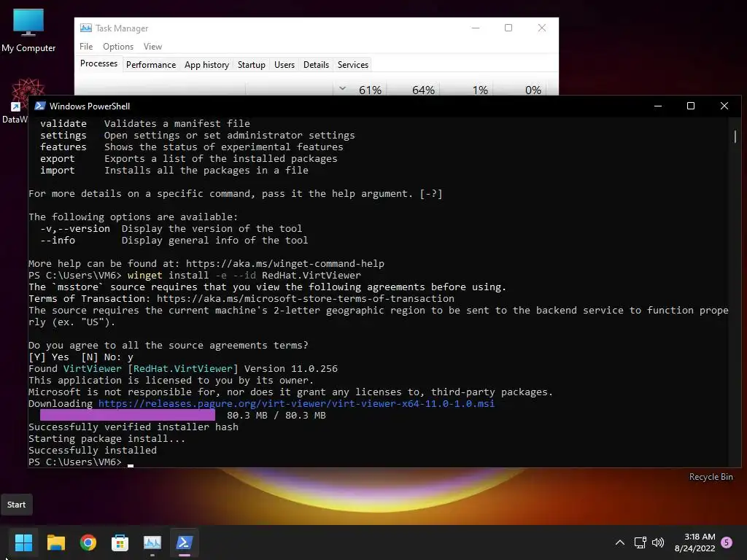Screen dimensions: 747x560
Task: Click the 'winget install' command line
Action: [195, 275]
